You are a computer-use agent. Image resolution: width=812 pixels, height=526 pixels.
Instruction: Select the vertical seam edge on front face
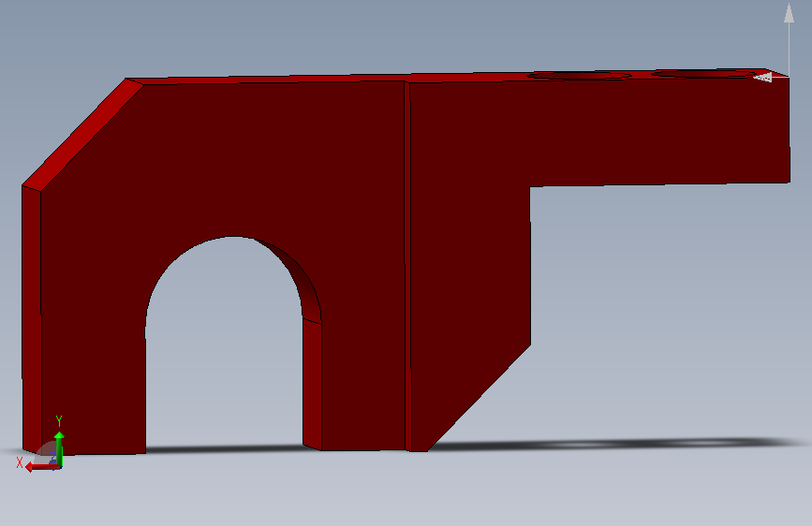click(x=407, y=266)
